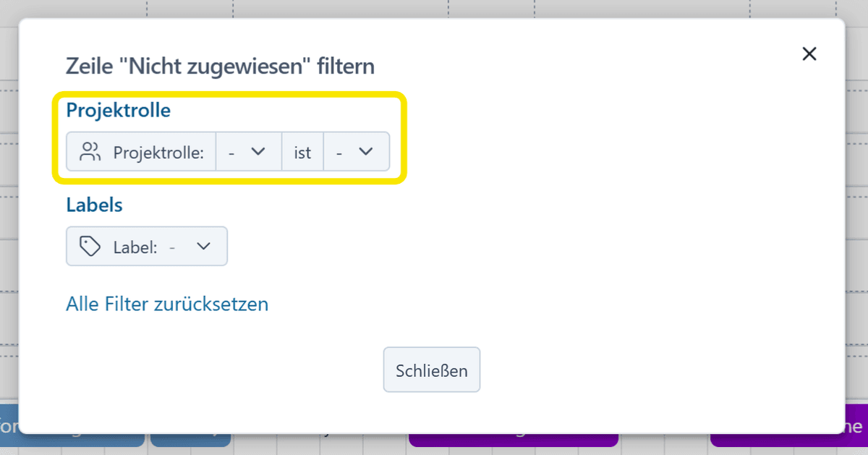The image size is (868, 455).
Task: Click the bold Projektrolle section heading
Action: [x=119, y=111]
